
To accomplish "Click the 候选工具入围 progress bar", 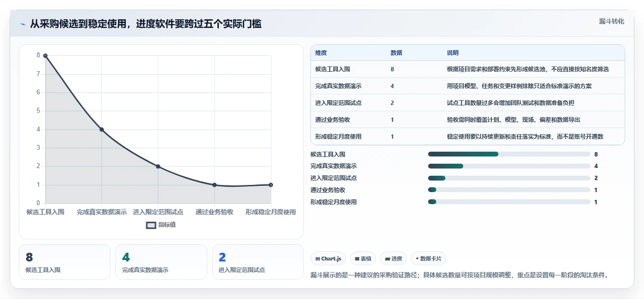I will click(x=509, y=154).
